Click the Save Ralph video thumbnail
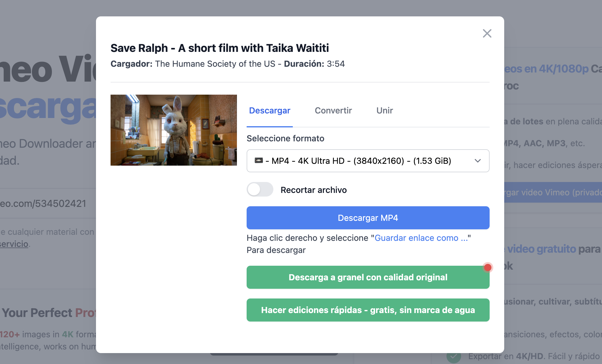Image resolution: width=602 pixels, height=364 pixels. coord(174,130)
